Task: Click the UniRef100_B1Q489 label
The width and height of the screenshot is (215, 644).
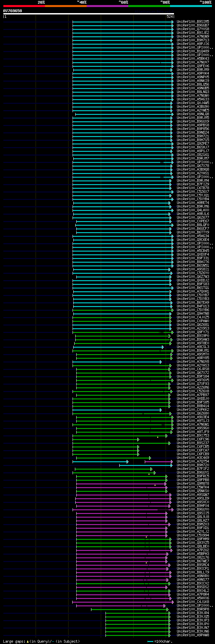Action: click(x=193, y=51)
